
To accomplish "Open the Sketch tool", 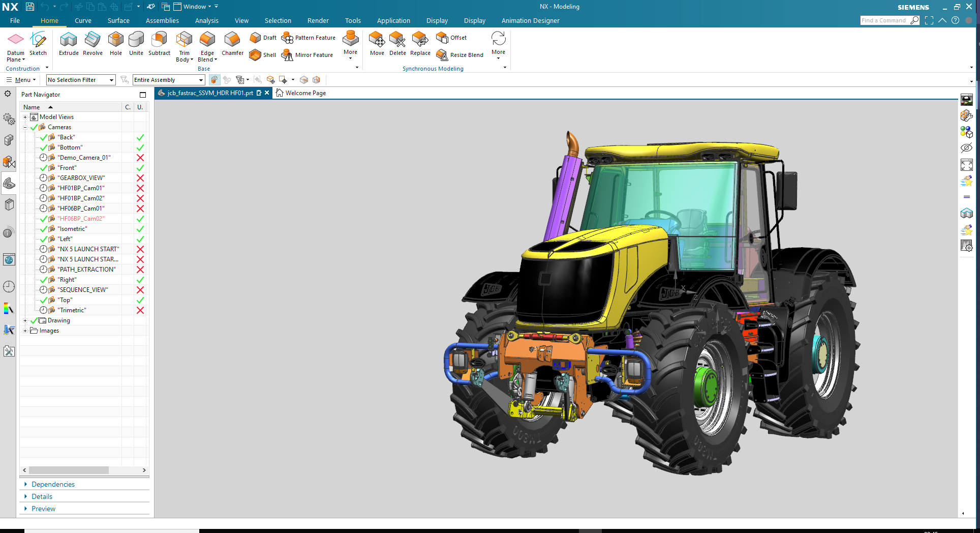I will [x=38, y=43].
